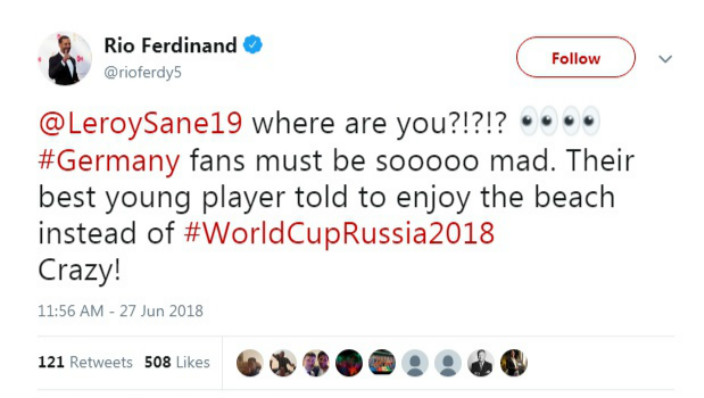The height and width of the screenshot is (398, 704).
Task: View the 121 Retweets list
Action: coord(85,362)
